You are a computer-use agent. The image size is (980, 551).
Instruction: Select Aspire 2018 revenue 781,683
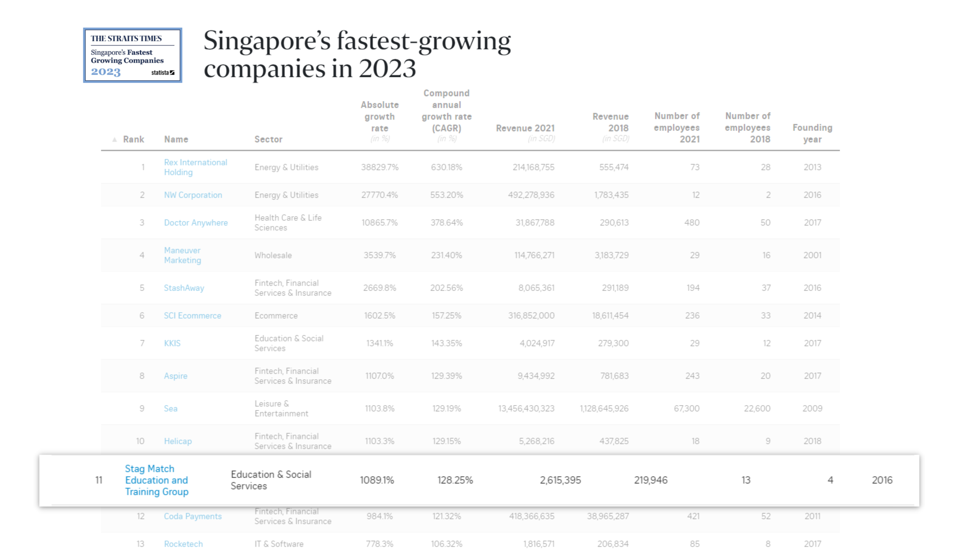coord(614,376)
